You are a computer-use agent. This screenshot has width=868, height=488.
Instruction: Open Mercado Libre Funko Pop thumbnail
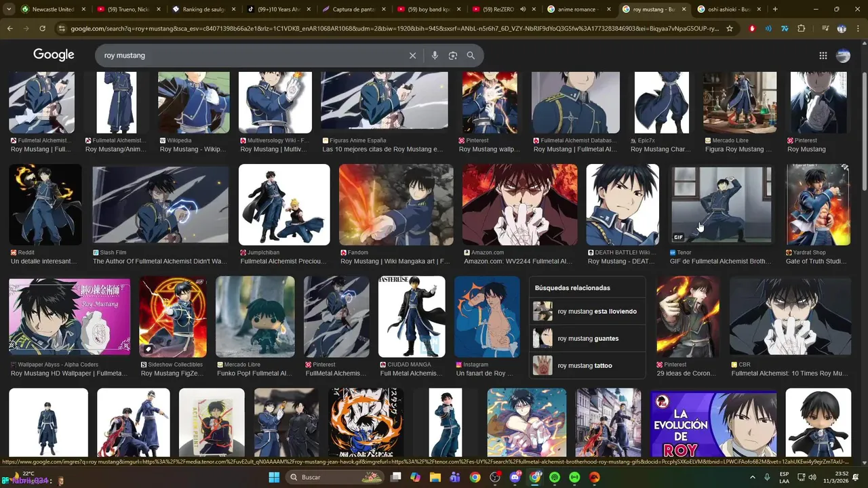point(255,317)
